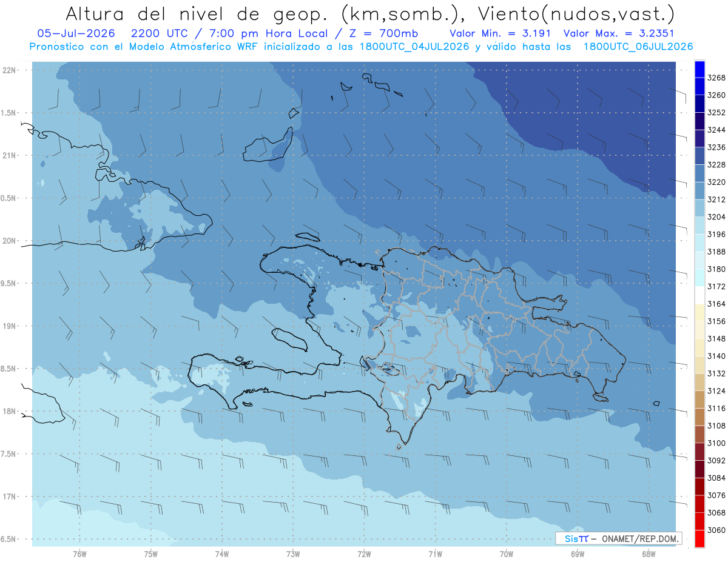Click the 70W longitude label
This screenshot has width=728, height=562.
pos(507,554)
